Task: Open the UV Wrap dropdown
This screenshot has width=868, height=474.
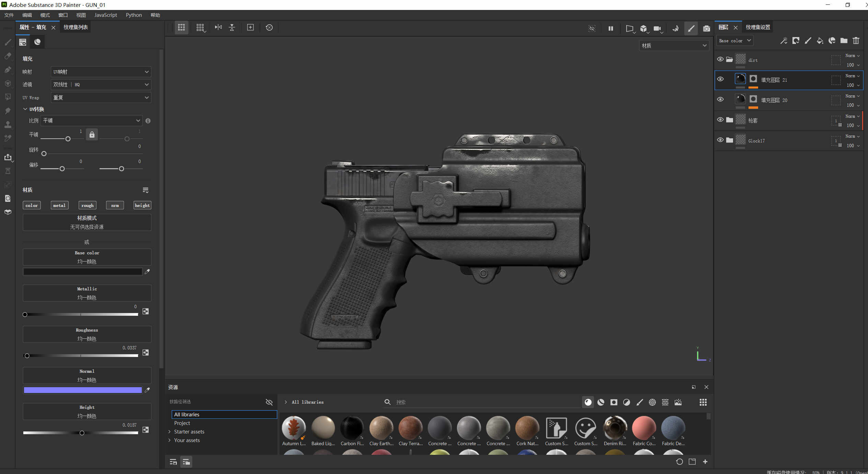Action: click(x=101, y=97)
